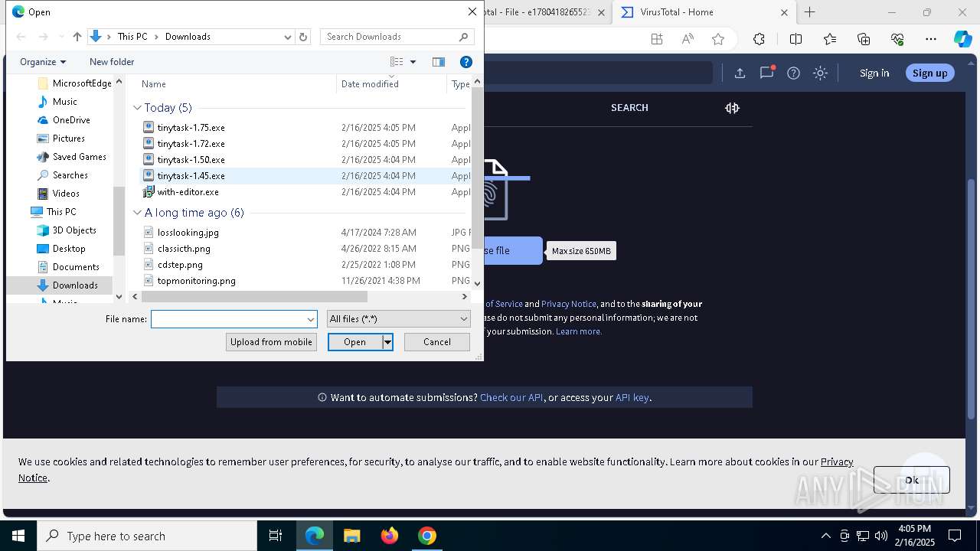The width and height of the screenshot is (980, 551).
Task: Change your view icon in dialog
Action: coord(397,62)
